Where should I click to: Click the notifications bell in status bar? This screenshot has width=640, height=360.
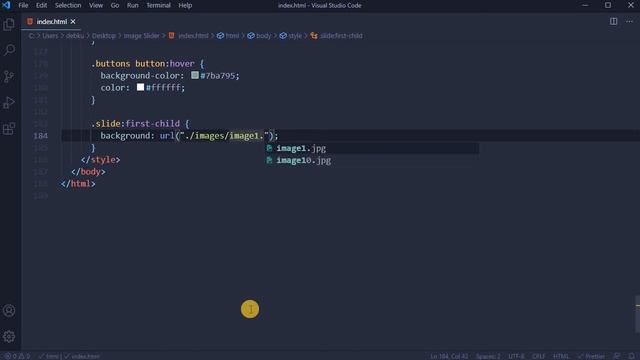(x=631, y=356)
